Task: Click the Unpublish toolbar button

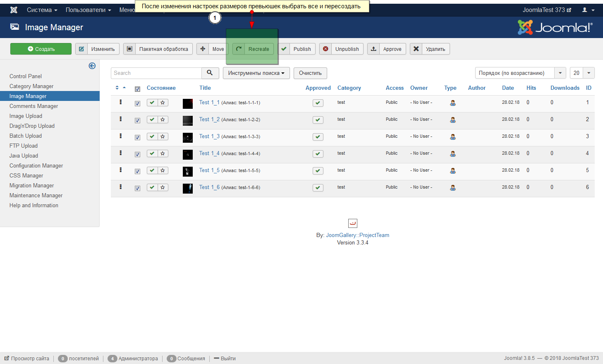Action: [x=342, y=49]
